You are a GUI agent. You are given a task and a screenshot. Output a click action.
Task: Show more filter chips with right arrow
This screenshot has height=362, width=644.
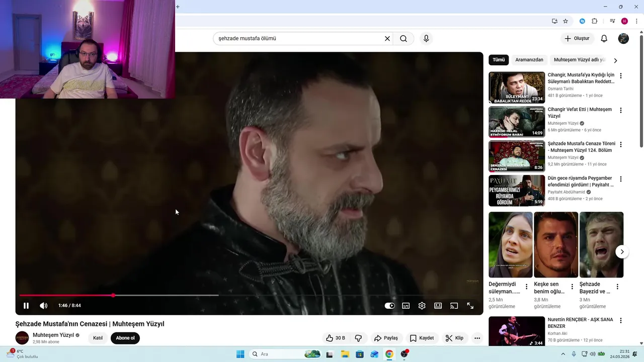pyautogui.click(x=615, y=60)
